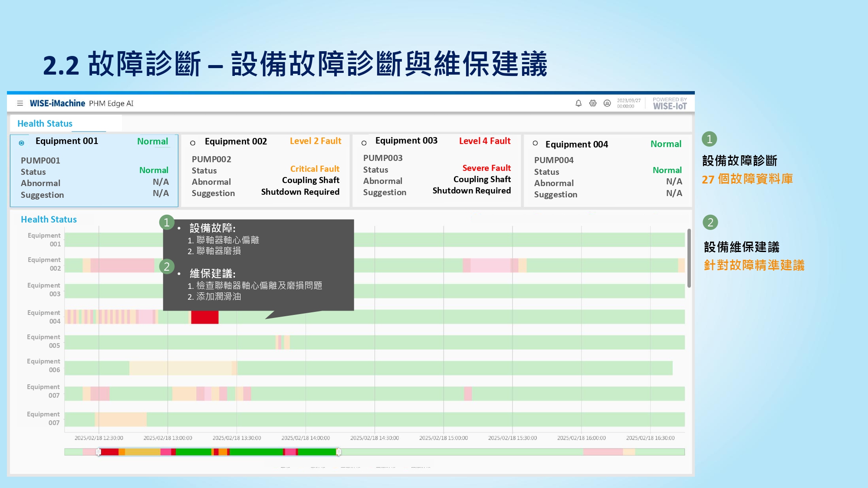
Task: Select the Equipment 004 radio button
Action: click(x=535, y=143)
